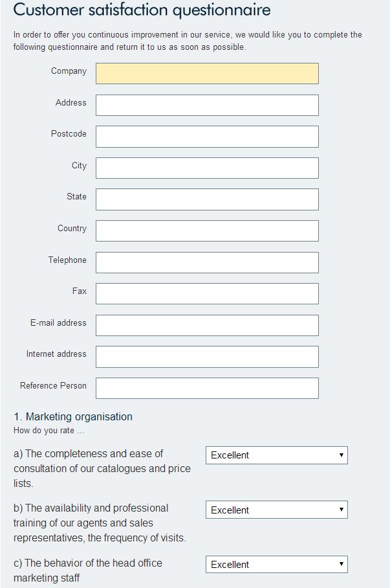
Task: Click the Company input field
Action: click(x=207, y=73)
